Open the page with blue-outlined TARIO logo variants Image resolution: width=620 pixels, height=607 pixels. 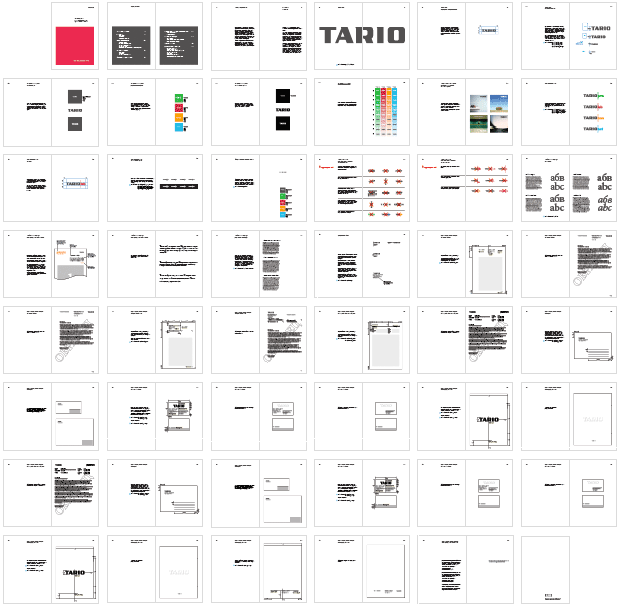coord(568,36)
